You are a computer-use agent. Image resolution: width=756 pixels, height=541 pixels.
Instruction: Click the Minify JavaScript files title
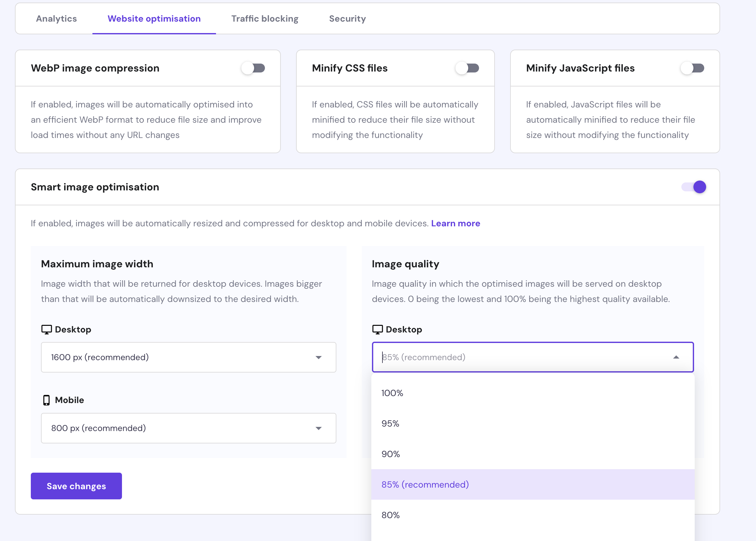(580, 68)
